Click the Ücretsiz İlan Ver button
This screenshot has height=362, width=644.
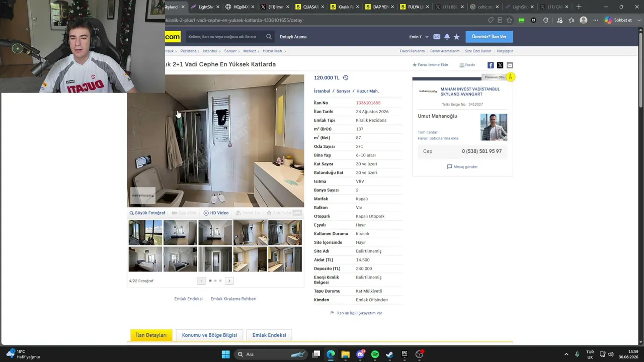(489, 37)
